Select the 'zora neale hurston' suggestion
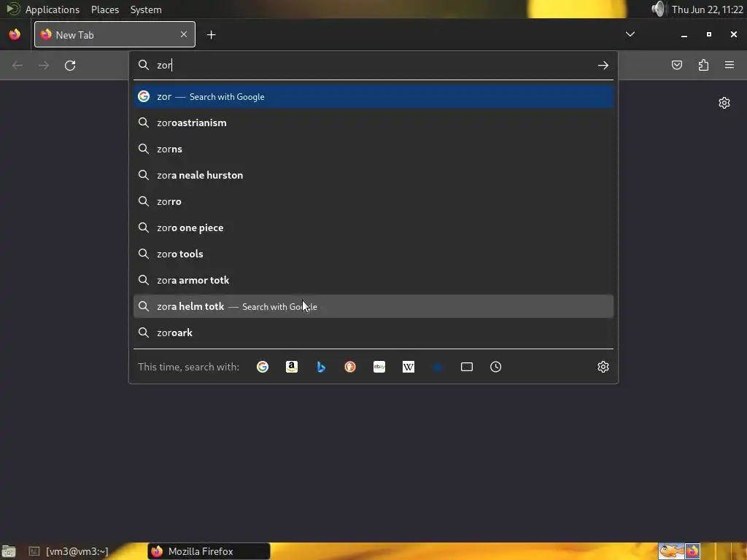 point(373,175)
